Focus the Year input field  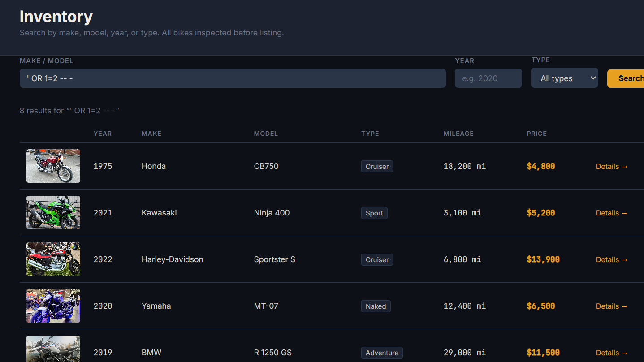[488, 78]
